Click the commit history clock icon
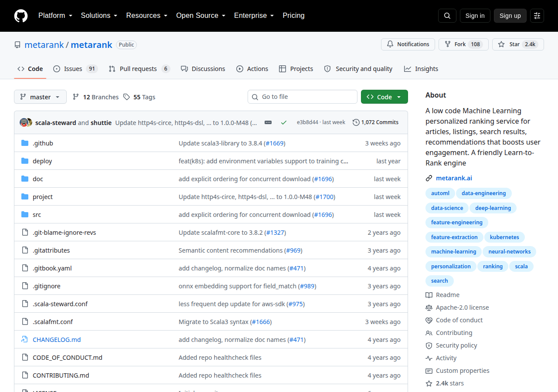The width and height of the screenshot is (558, 392). click(356, 122)
